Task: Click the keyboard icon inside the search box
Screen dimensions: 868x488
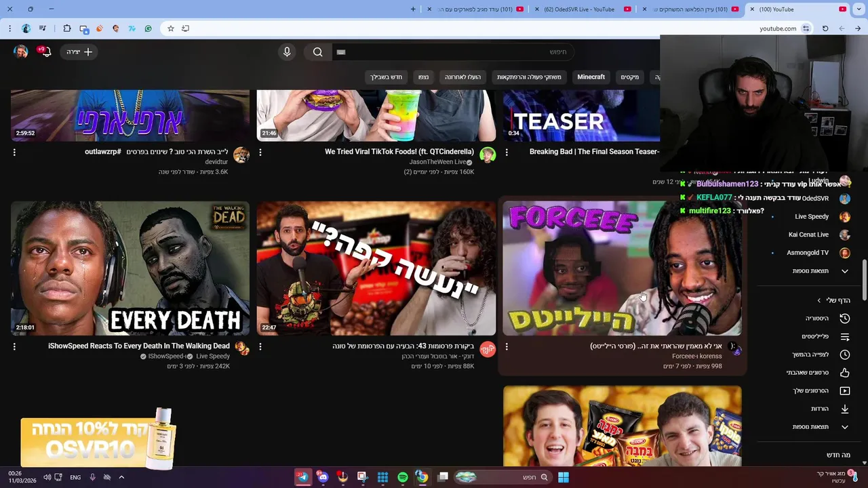Action: pyautogui.click(x=341, y=52)
